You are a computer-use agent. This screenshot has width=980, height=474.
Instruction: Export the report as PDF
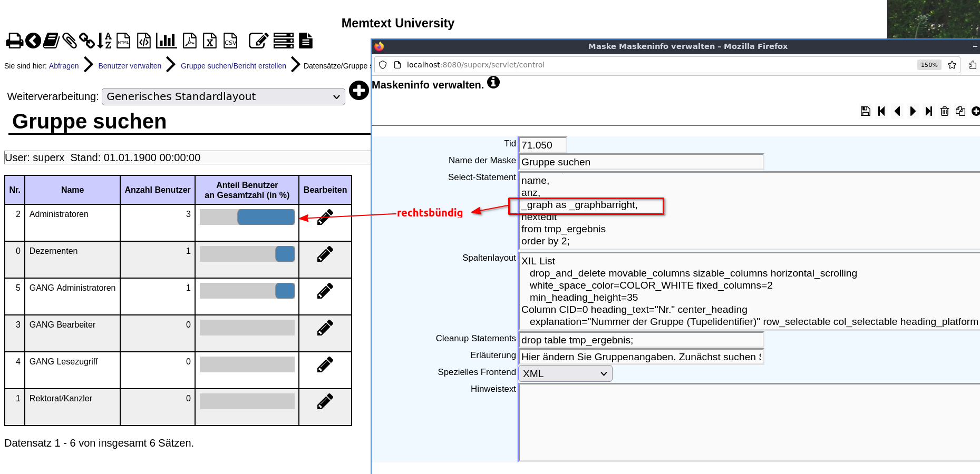pyautogui.click(x=190, y=41)
